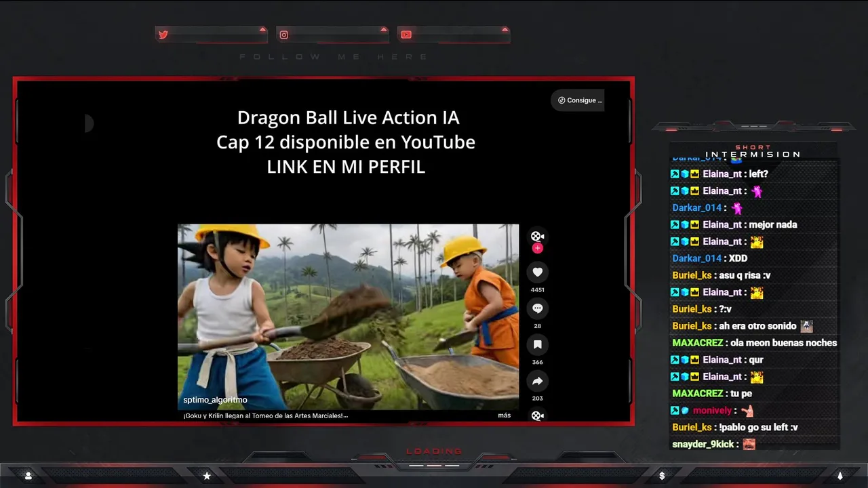The width and height of the screenshot is (868, 488).
Task: Click the YouTube icon in overlay
Action: tap(406, 35)
